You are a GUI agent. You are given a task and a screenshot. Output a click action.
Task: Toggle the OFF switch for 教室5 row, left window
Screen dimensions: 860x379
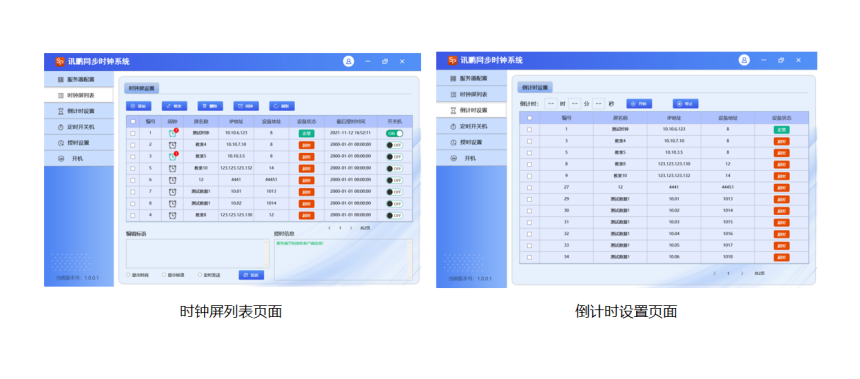395,157
